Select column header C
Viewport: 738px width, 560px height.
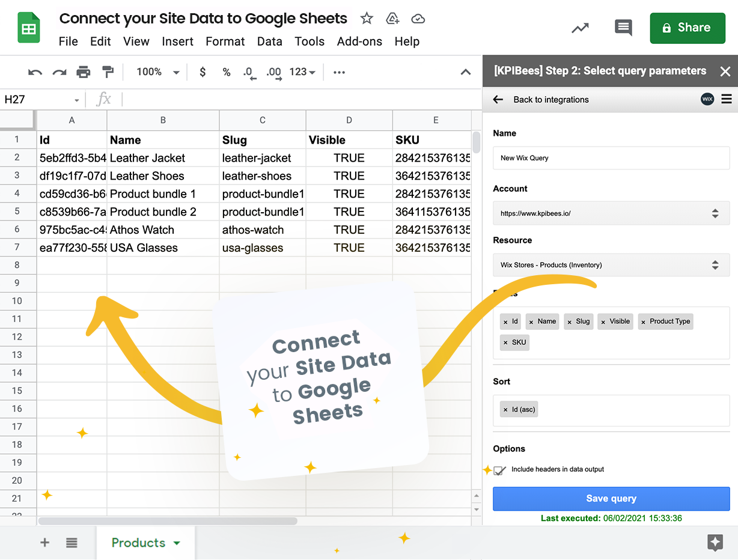[x=263, y=120]
